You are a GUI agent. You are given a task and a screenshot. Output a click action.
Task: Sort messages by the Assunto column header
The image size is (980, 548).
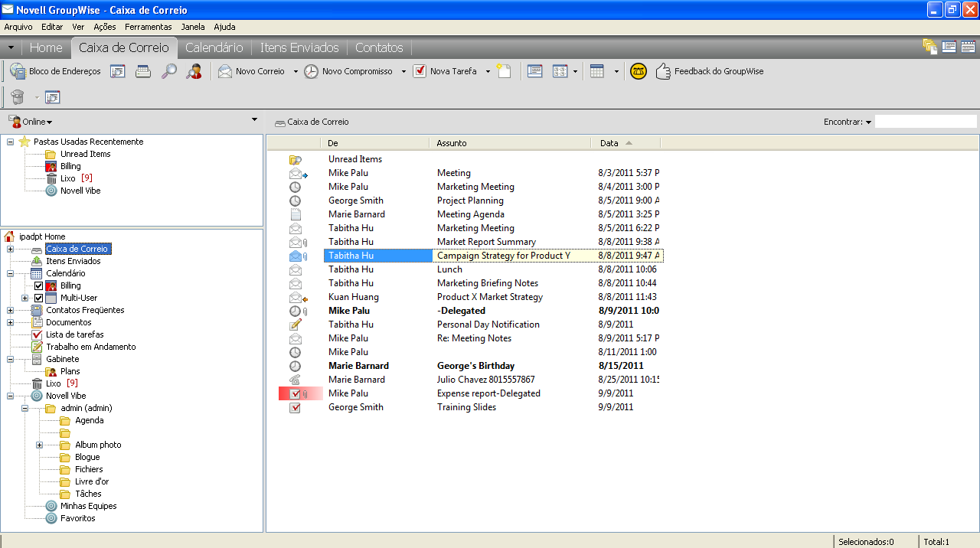(x=511, y=143)
